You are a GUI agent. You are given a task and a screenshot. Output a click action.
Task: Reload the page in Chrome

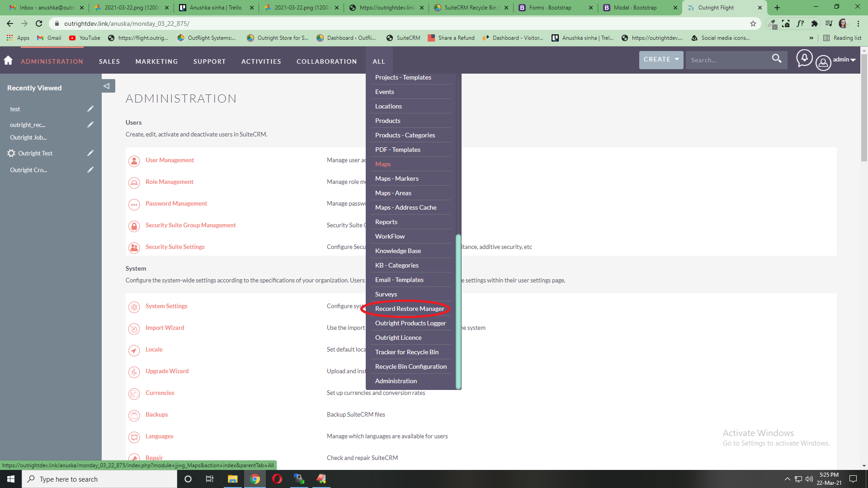(x=39, y=23)
